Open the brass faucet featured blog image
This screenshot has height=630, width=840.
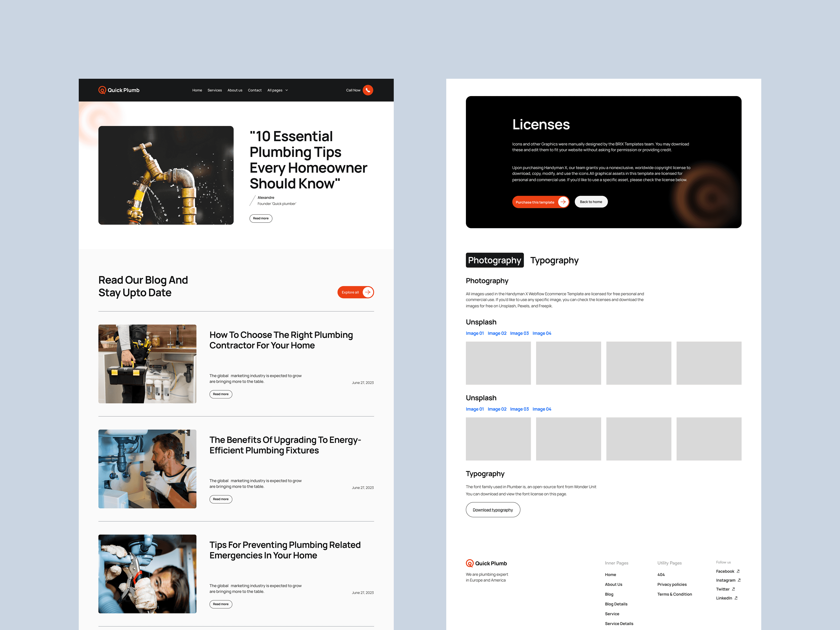166,175
